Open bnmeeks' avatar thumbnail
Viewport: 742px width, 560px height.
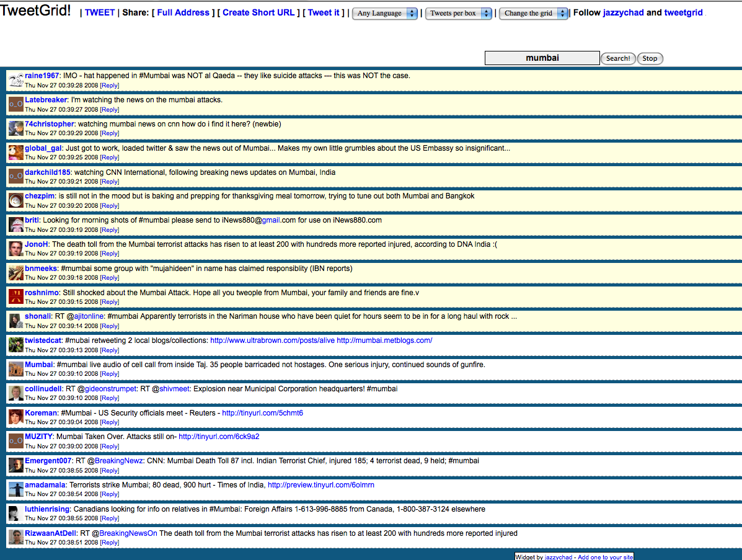coord(16,273)
